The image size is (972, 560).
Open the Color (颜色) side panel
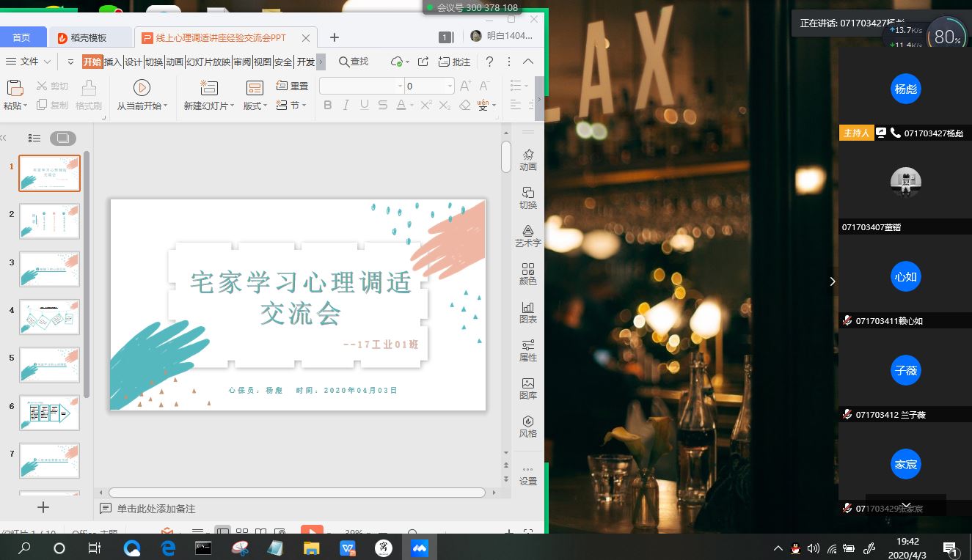pos(528,274)
